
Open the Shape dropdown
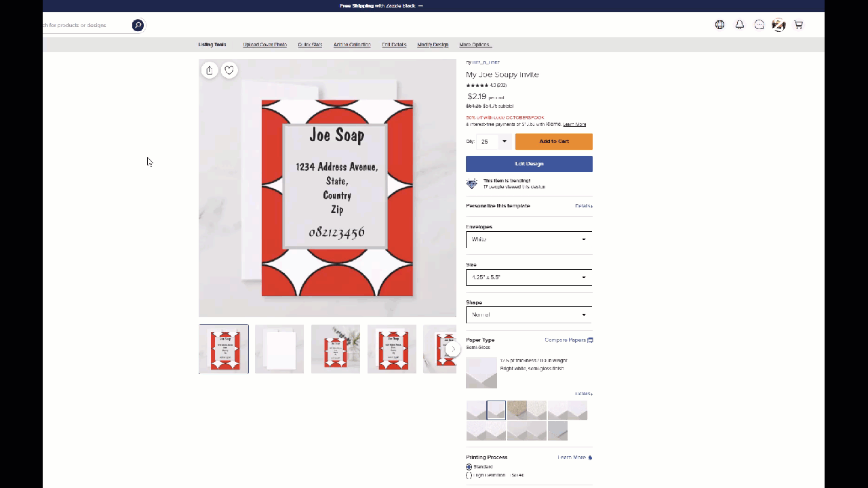point(528,314)
